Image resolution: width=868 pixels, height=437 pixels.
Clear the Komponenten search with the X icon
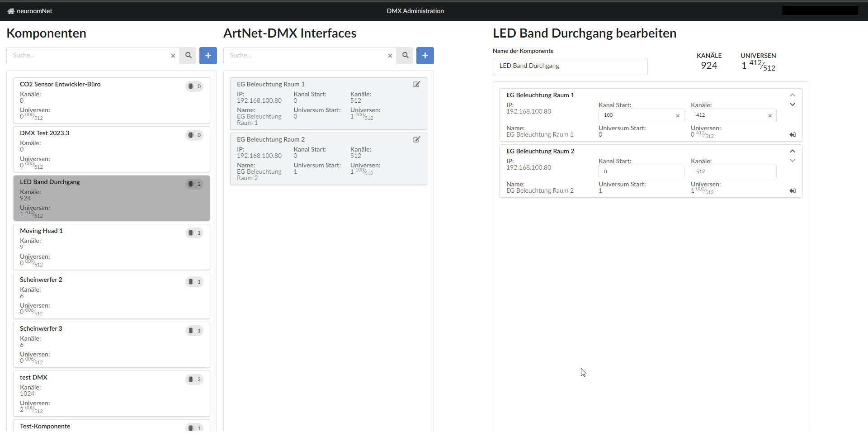(173, 55)
